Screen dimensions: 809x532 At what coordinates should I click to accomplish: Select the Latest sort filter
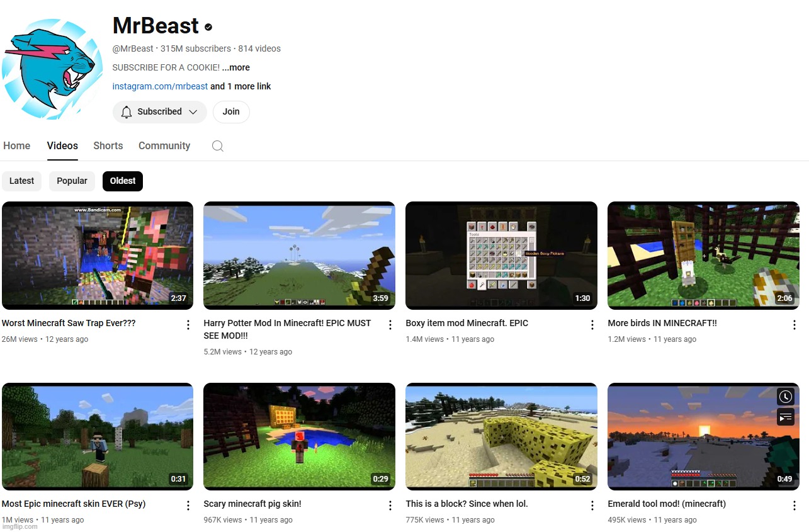click(x=21, y=181)
